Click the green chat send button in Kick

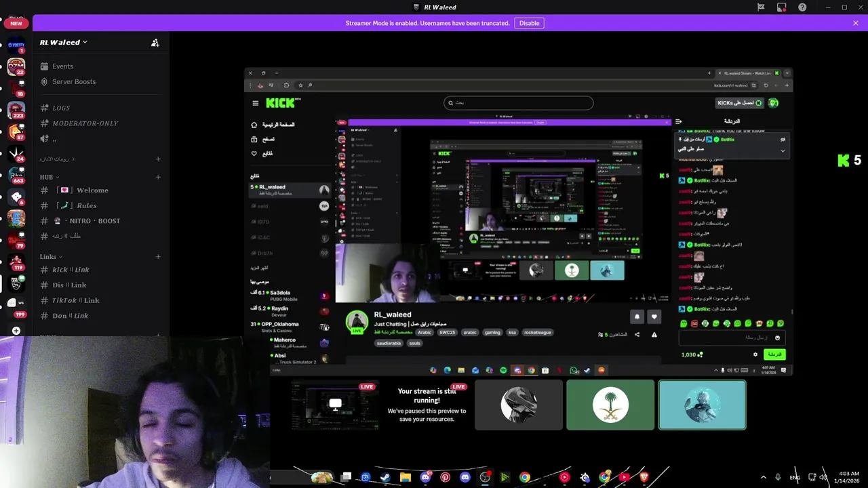tap(774, 354)
